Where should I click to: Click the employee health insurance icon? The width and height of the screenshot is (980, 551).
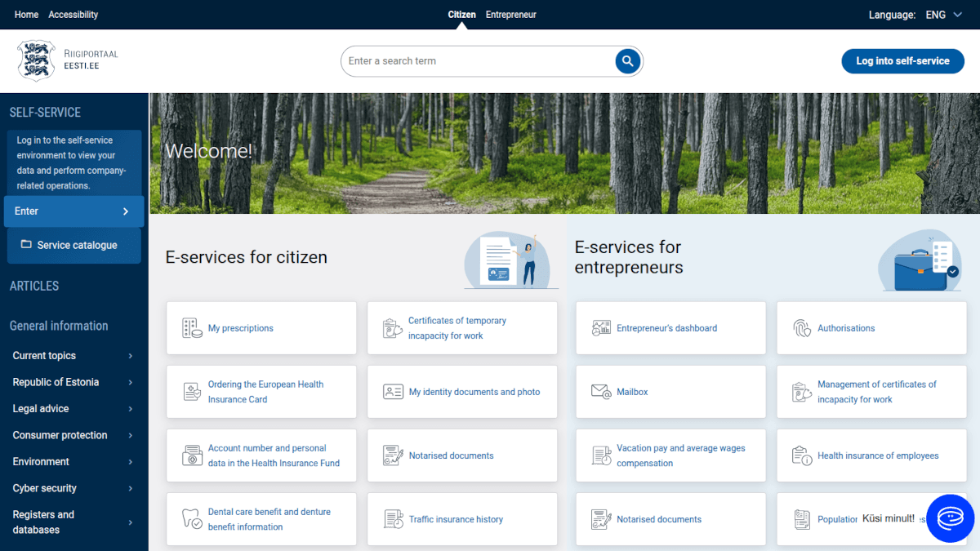pyautogui.click(x=802, y=455)
